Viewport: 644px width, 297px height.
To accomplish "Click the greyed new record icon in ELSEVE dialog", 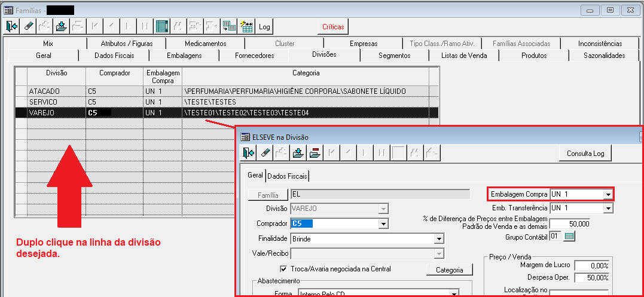I will click(x=281, y=153).
